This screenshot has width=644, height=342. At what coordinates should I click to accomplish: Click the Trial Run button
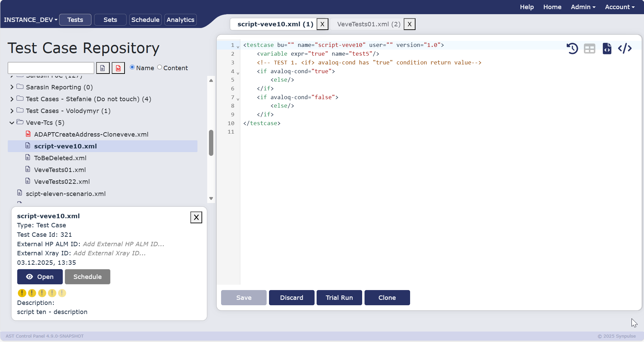tap(339, 297)
